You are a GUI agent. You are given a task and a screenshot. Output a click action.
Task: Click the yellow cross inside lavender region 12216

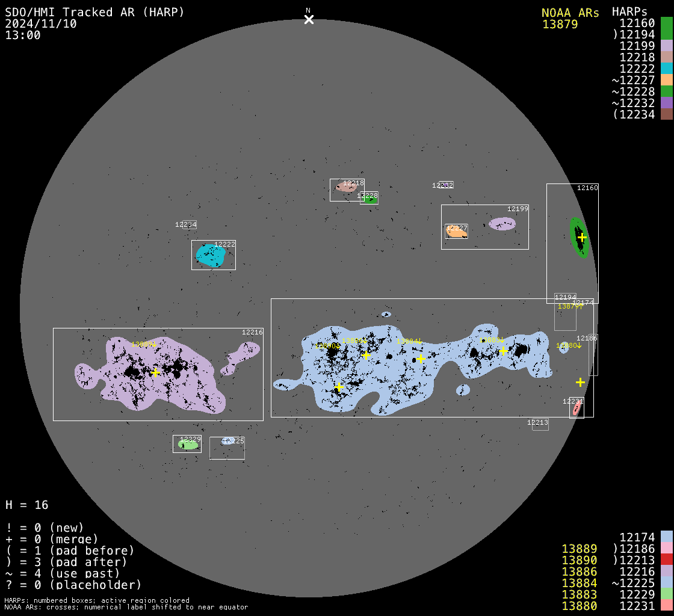pos(155,372)
